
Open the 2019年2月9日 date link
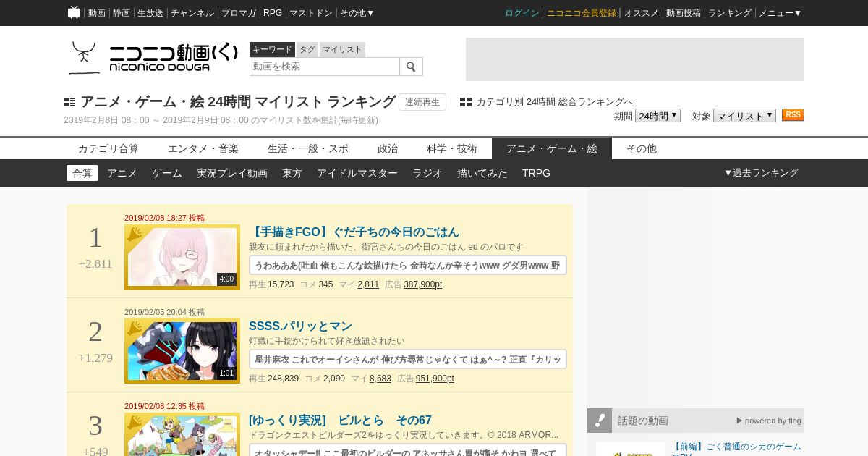pyautogui.click(x=190, y=120)
